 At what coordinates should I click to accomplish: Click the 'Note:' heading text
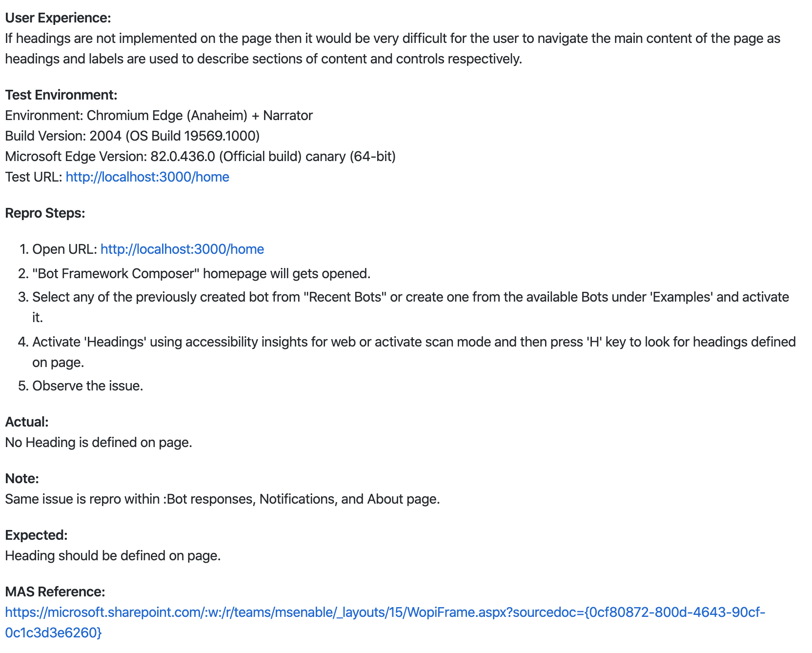coord(22,479)
